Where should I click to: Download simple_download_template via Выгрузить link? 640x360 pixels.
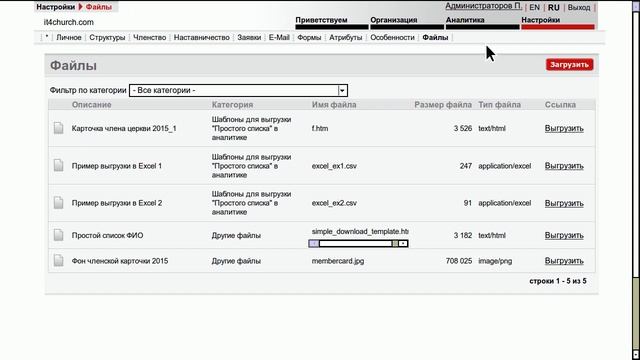coord(564,235)
